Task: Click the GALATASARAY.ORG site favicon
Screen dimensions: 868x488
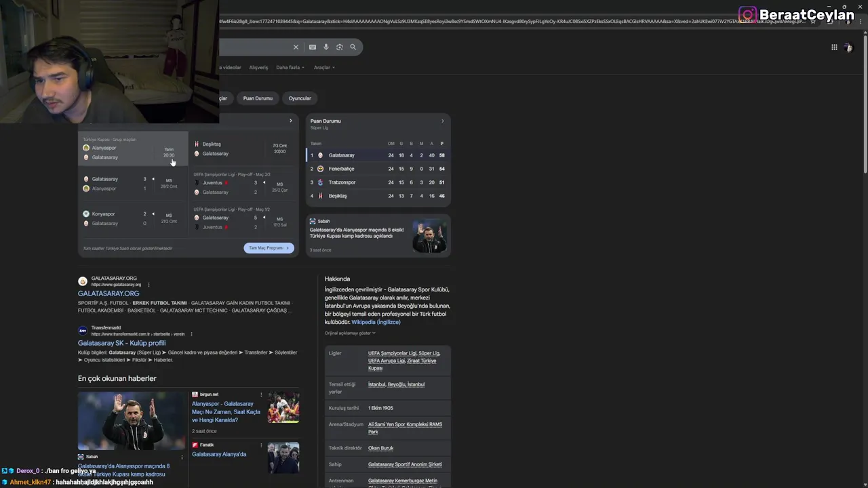Action: tap(83, 281)
